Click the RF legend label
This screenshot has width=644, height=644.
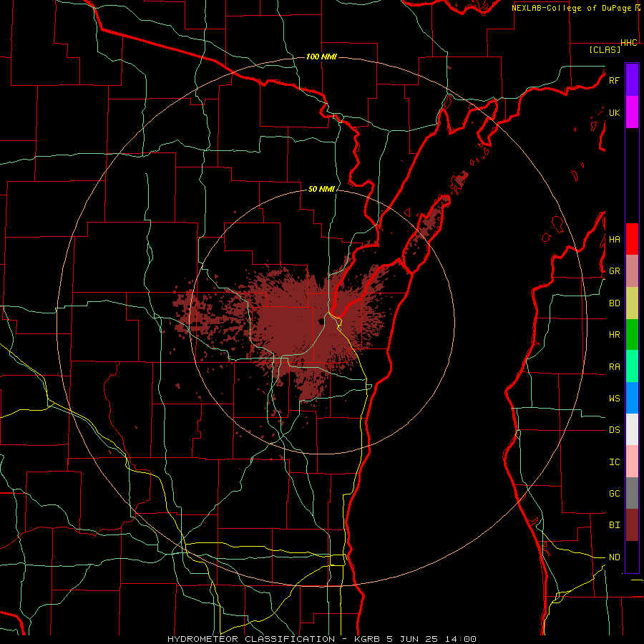[614, 80]
